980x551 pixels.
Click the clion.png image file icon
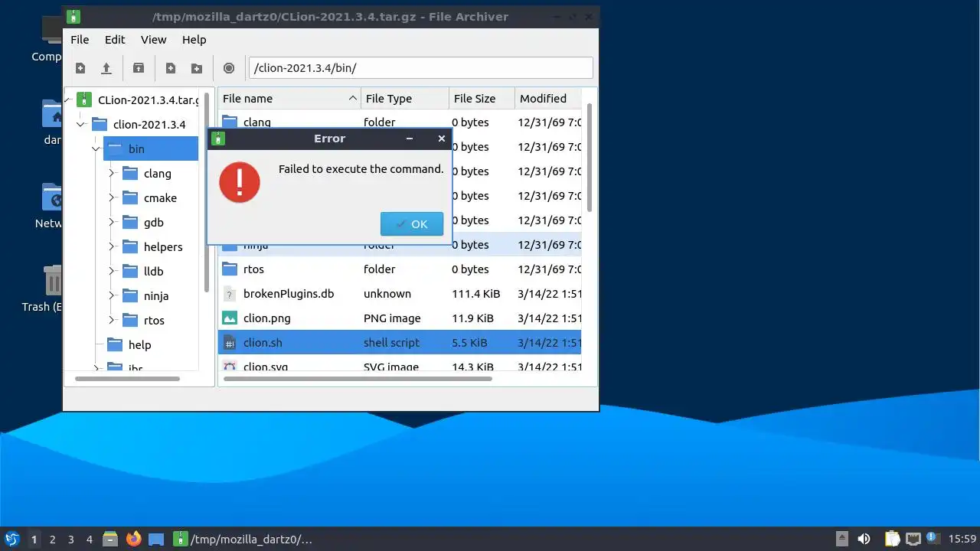pos(230,318)
